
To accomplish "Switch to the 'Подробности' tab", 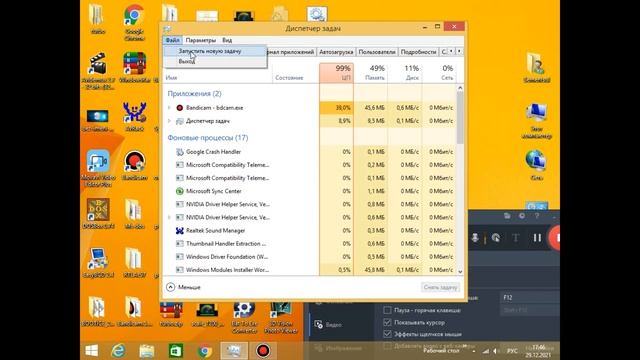I will click(418, 52).
